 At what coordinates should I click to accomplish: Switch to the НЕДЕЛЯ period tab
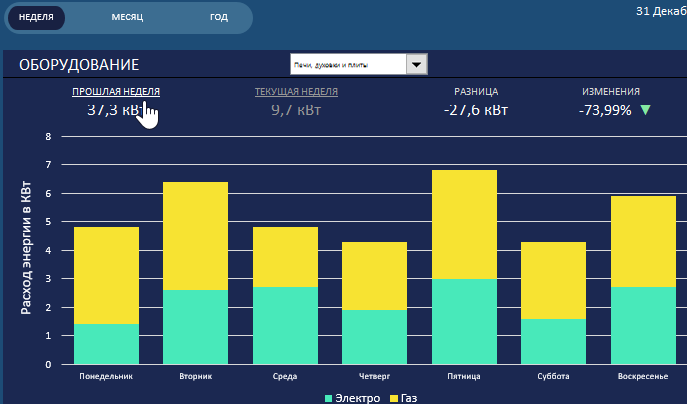click(36, 18)
